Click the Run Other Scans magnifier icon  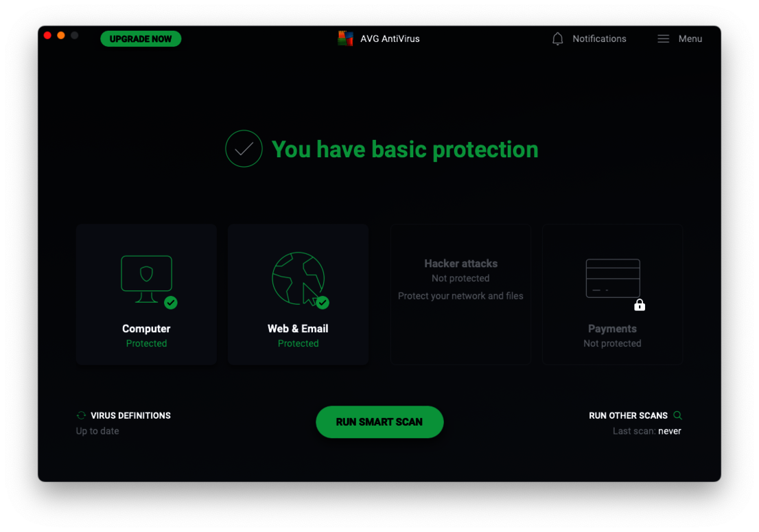coord(678,415)
